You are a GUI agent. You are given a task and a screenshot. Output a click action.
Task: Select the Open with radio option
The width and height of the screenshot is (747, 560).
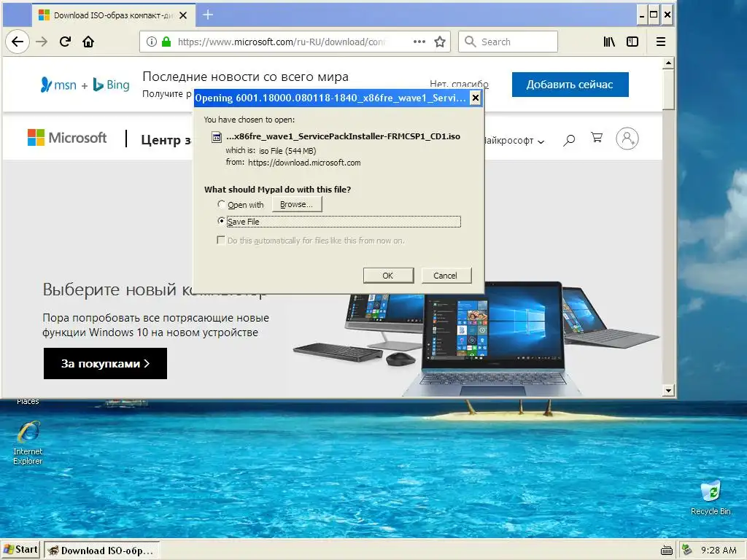(221, 204)
